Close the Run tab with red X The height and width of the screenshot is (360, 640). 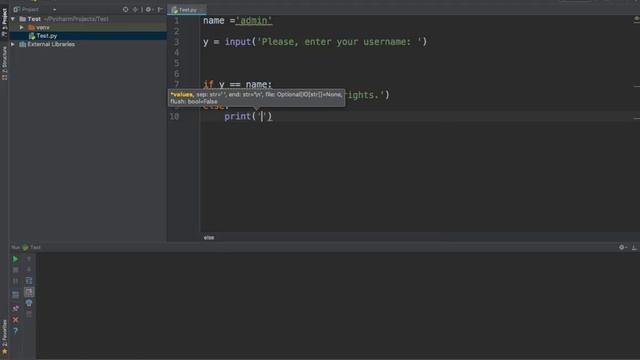(x=15, y=320)
